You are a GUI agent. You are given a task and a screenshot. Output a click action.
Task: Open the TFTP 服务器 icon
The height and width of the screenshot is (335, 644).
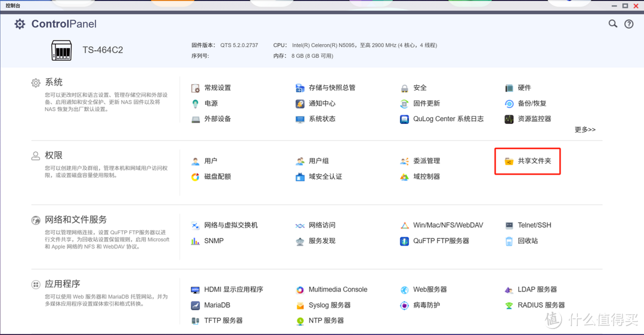point(196,321)
